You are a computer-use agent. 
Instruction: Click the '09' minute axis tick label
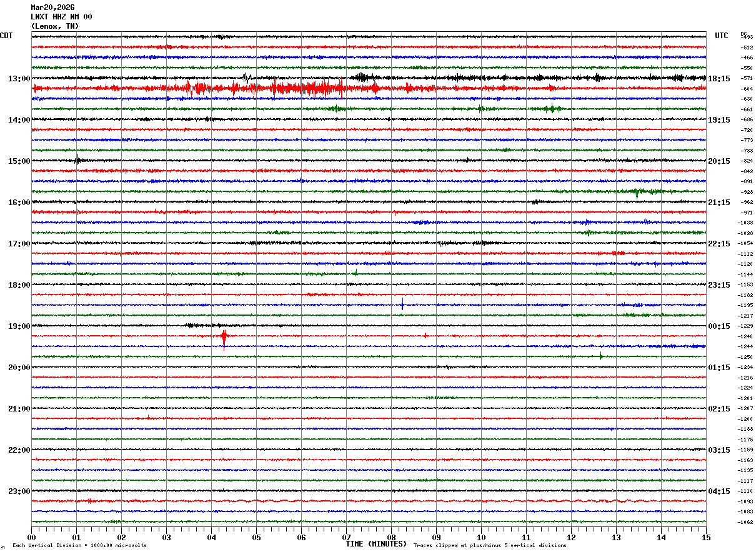coord(436,537)
